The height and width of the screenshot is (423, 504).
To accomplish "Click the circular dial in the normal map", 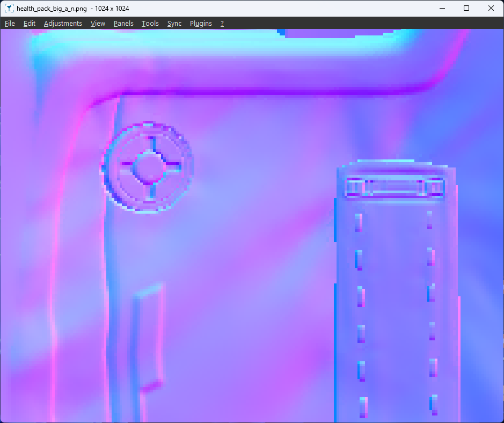I will click(x=148, y=167).
